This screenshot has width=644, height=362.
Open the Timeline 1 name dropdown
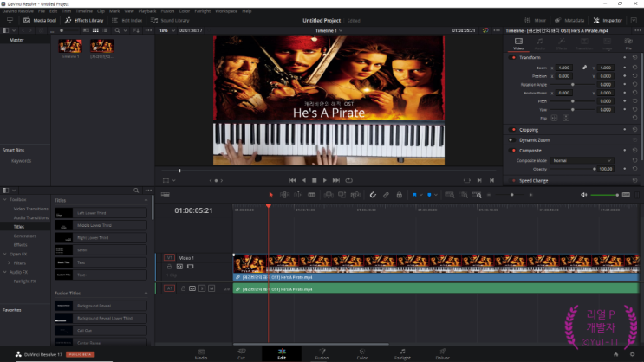click(x=341, y=31)
